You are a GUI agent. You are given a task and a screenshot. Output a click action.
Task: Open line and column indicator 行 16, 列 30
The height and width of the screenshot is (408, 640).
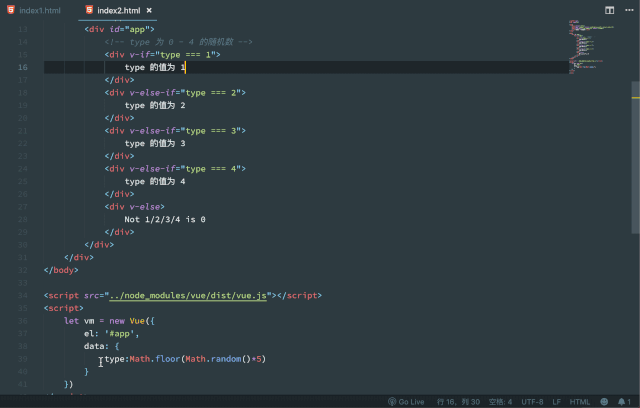click(458, 402)
